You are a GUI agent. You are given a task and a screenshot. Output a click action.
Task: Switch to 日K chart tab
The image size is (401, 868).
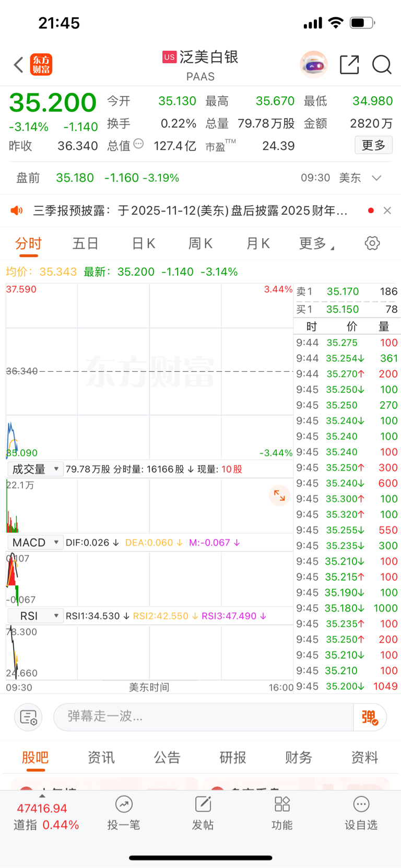coord(143,243)
